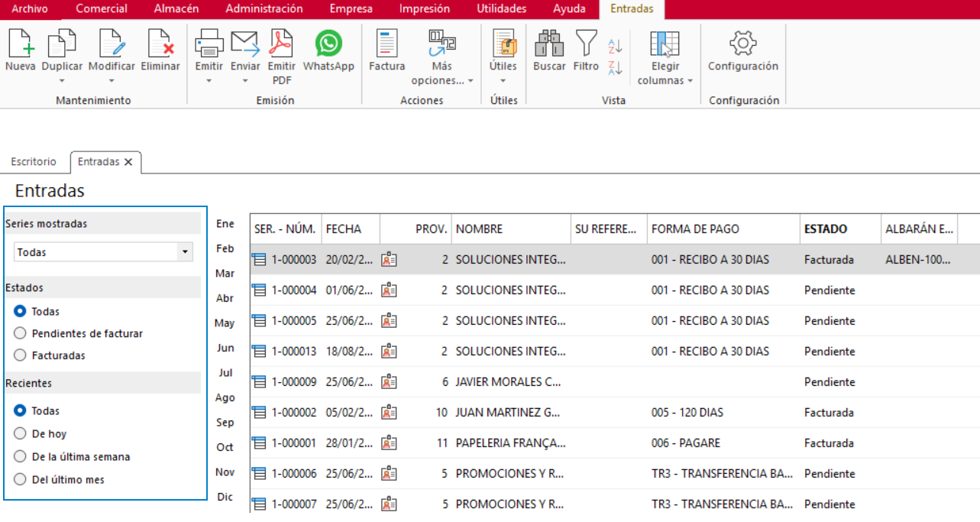This screenshot has height=522, width=980.
Task: Select Pendientes de facturar radio button
Action: pos(21,333)
